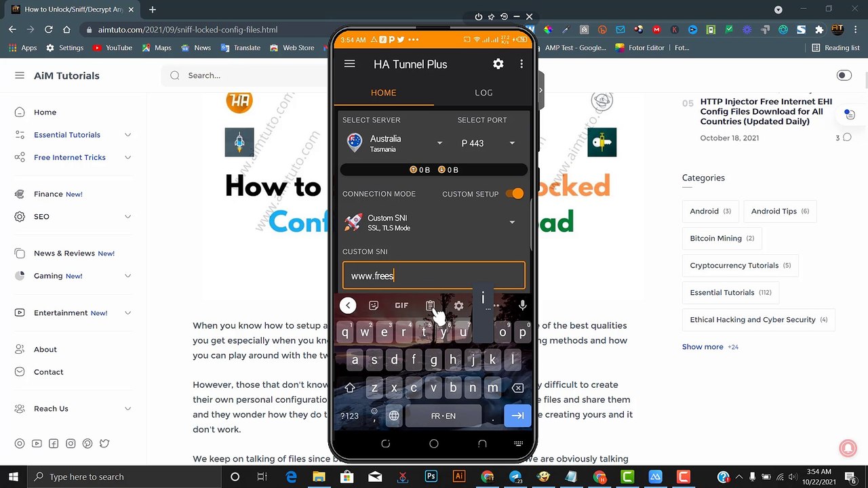Select Ethical Hacking and Cyber Security tag
This screenshot has width=868, height=488.
758,319
